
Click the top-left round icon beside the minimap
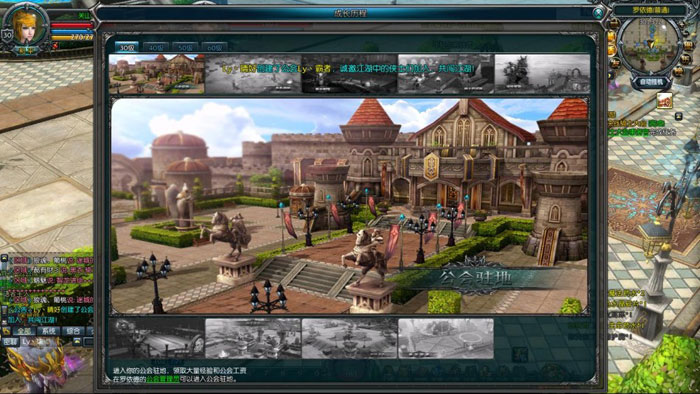click(614, 23)
